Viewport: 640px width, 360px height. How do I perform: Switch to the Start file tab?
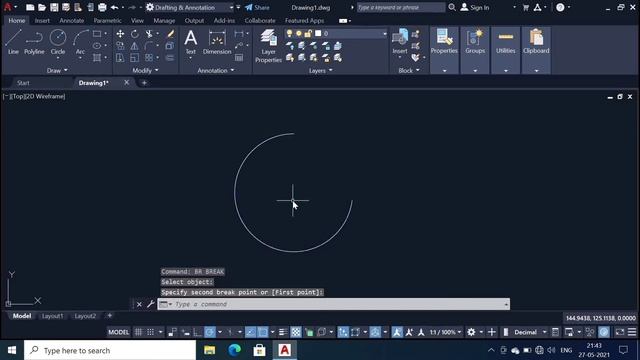click(23, 83)
